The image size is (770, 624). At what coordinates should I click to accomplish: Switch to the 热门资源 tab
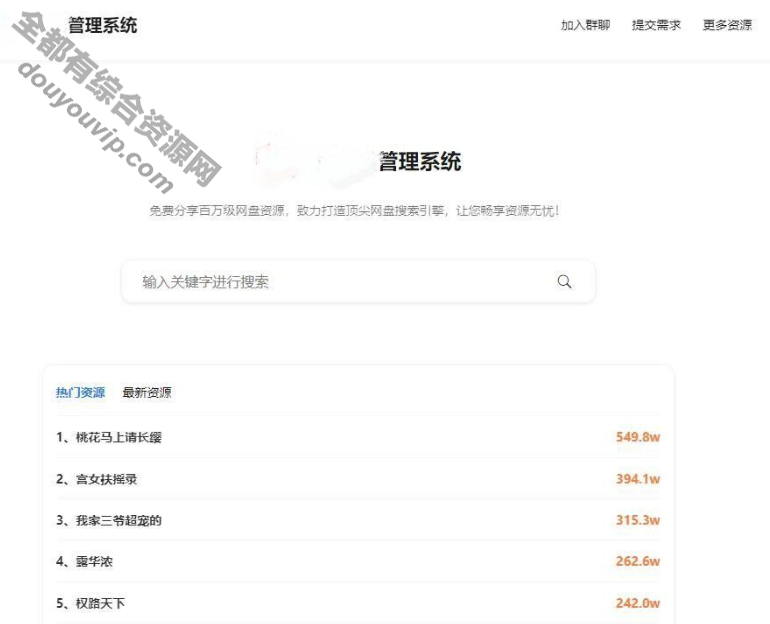80,392
